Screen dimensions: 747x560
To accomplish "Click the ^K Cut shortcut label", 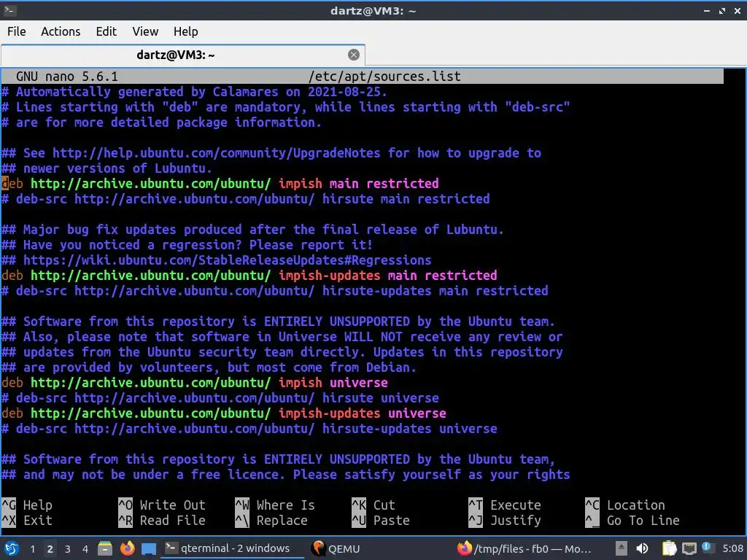I will 373,505.
